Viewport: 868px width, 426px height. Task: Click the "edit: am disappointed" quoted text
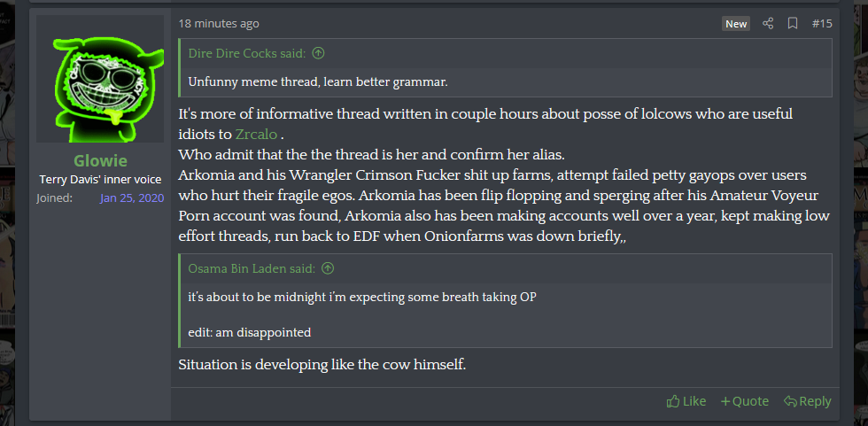[x=250, y=332]
